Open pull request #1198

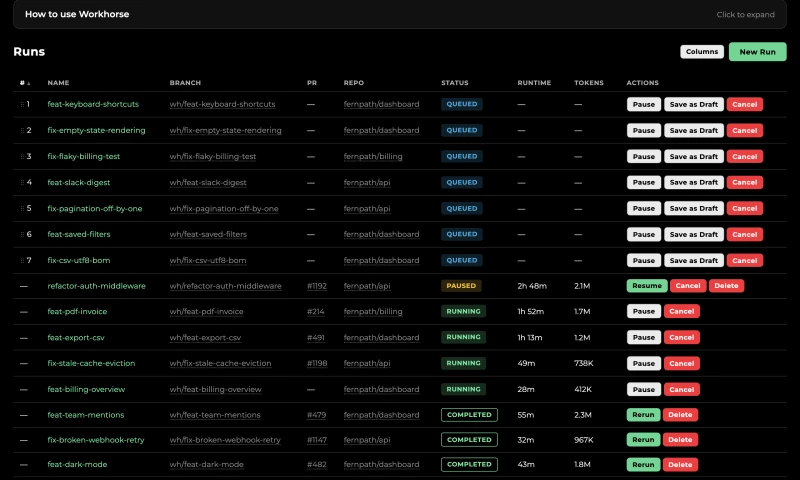click(x=317, y=363)
